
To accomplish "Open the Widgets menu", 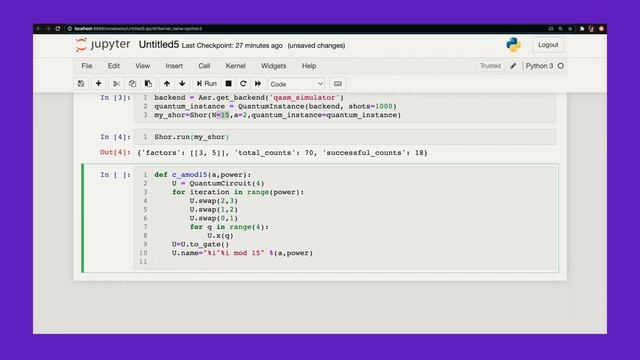I will coord(273,66).
